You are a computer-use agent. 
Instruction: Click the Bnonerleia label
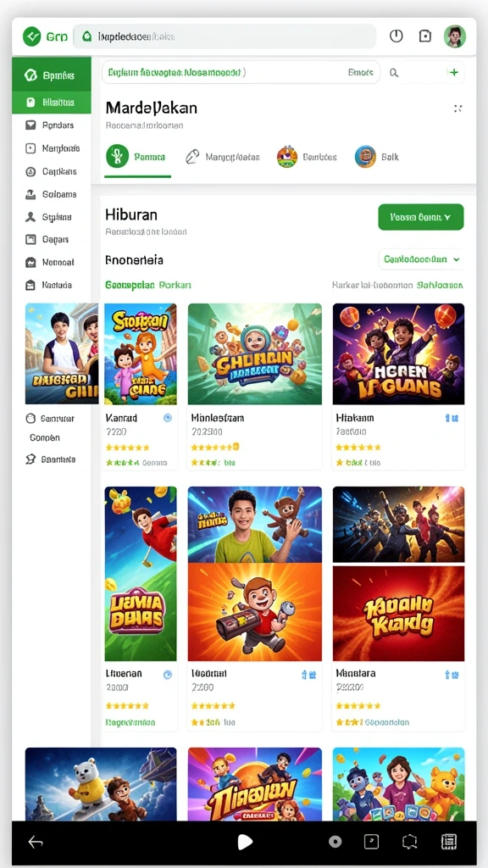point(134,259)
